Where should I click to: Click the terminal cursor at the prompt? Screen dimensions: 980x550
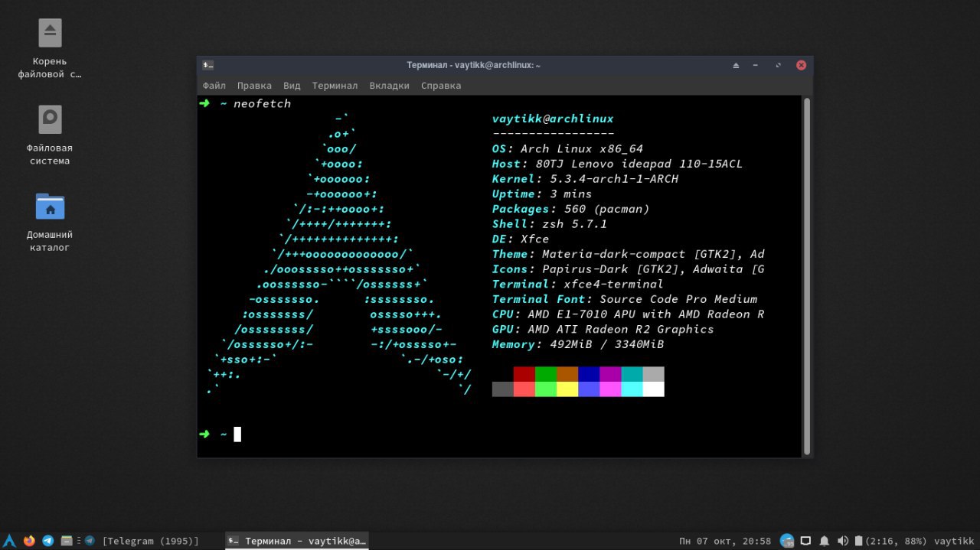tap(237, 434)
